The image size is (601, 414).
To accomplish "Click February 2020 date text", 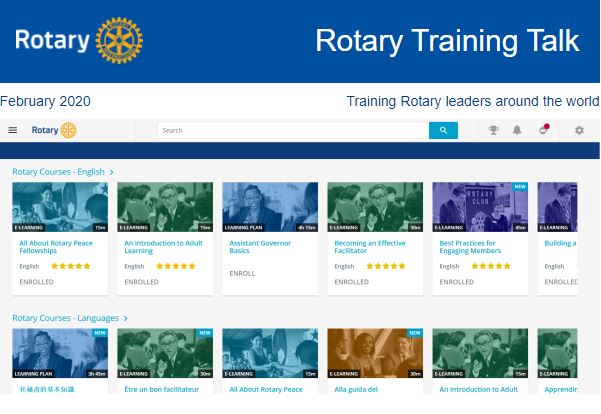I will tap(45, 101).
